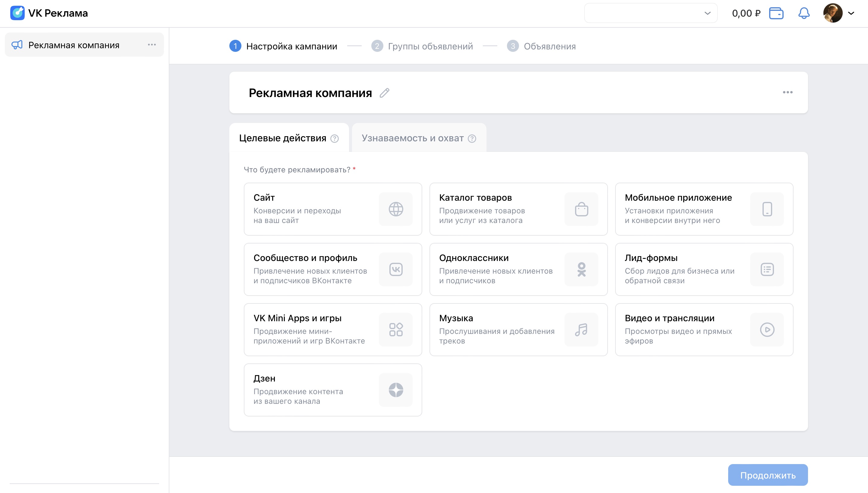Viewport: 868px width, 493px height.
Task: Select the VK Mini Apps grid icon
Action: point(396,330)
